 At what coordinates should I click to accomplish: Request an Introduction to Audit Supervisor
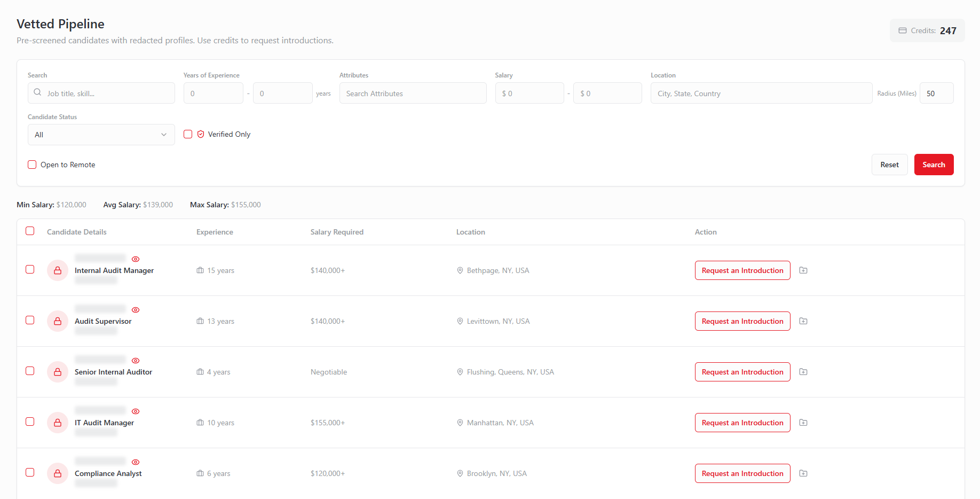point(742,321)
